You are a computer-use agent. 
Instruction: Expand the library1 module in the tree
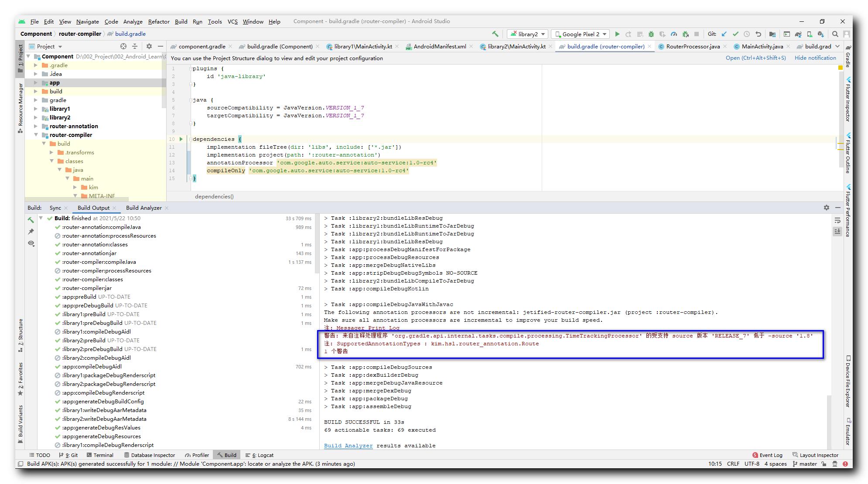click(36, 109)
